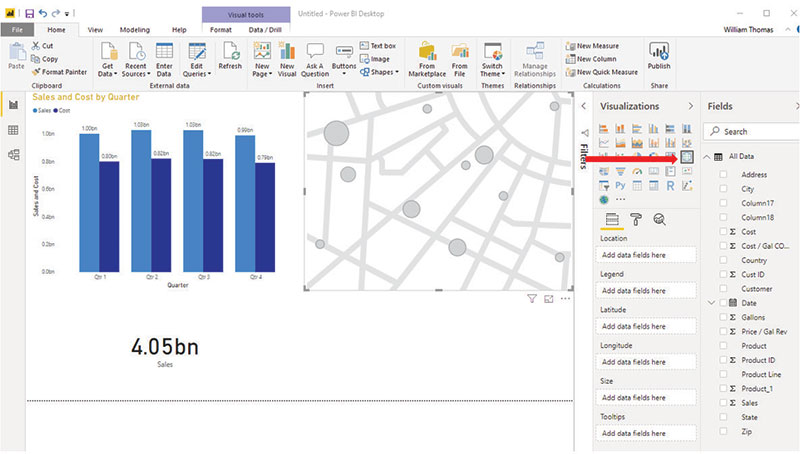Screen dimensions: 800x454
Task: Click New Measure button
Action: 600,45
